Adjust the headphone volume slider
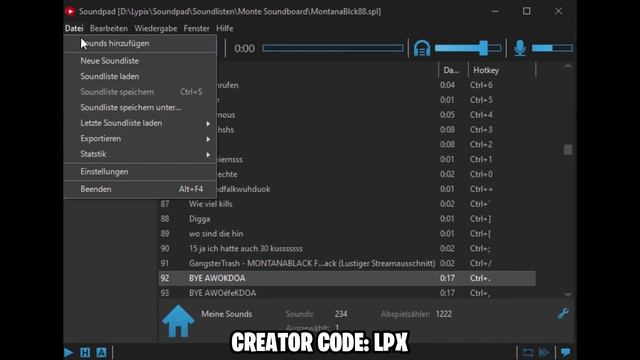Screen dimensions: 640x360 click(468, 48)
